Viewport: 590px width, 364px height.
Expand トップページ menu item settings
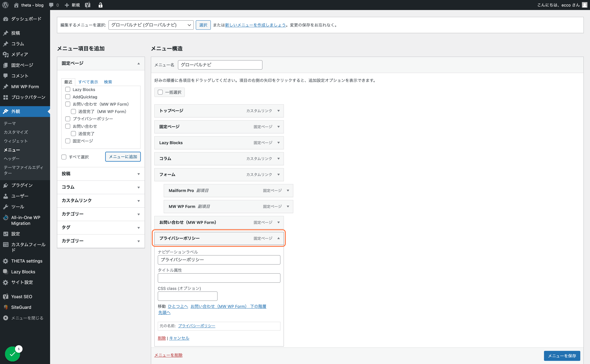click(x=279, y=111)
